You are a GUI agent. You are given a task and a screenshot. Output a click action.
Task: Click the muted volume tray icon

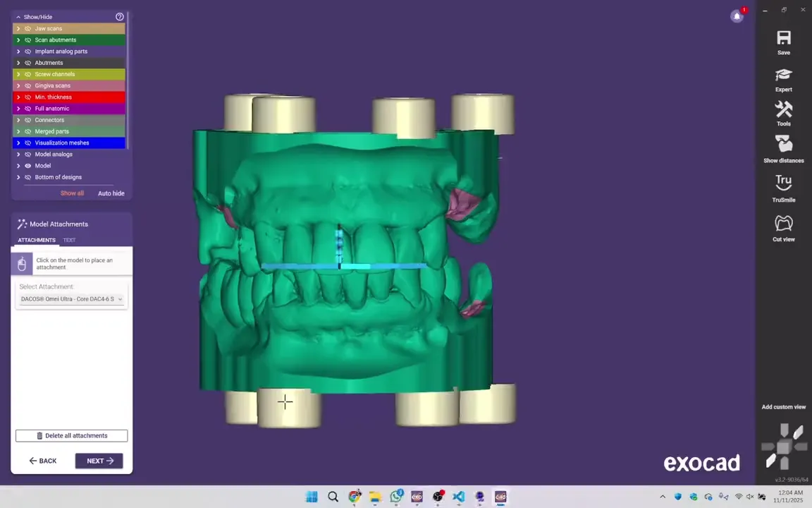coord(750,497)
